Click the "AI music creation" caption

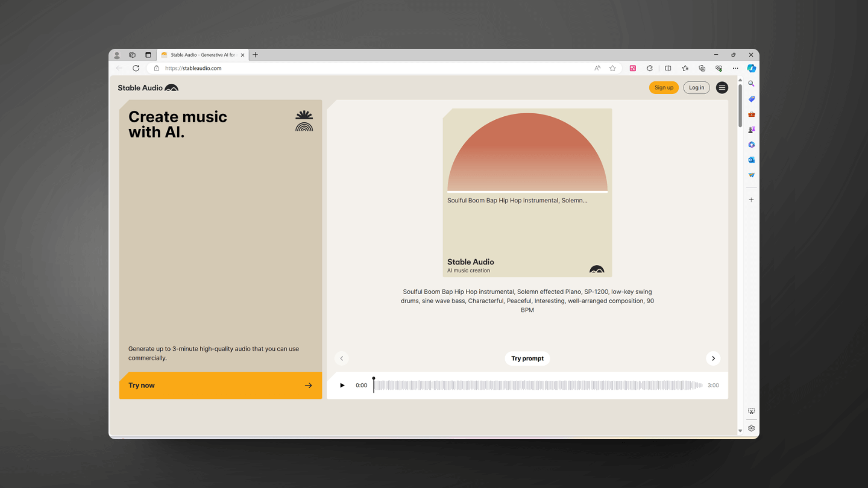click(x=468, y=271)
